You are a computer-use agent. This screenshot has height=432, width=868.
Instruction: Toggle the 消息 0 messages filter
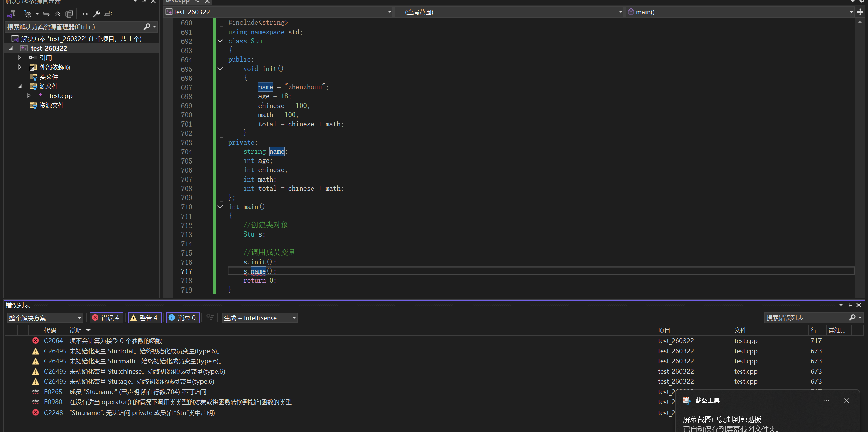(x=183, y=318)
